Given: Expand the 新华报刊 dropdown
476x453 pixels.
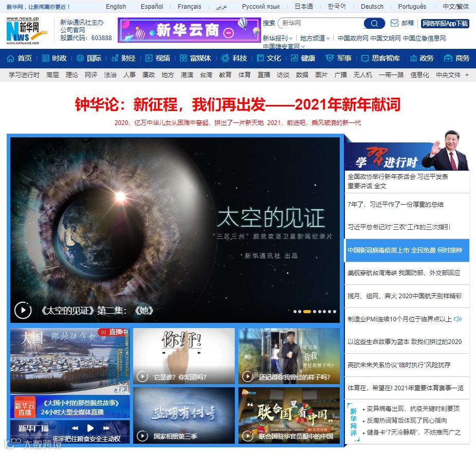Looking at the screenshot, I should (278, 38).
